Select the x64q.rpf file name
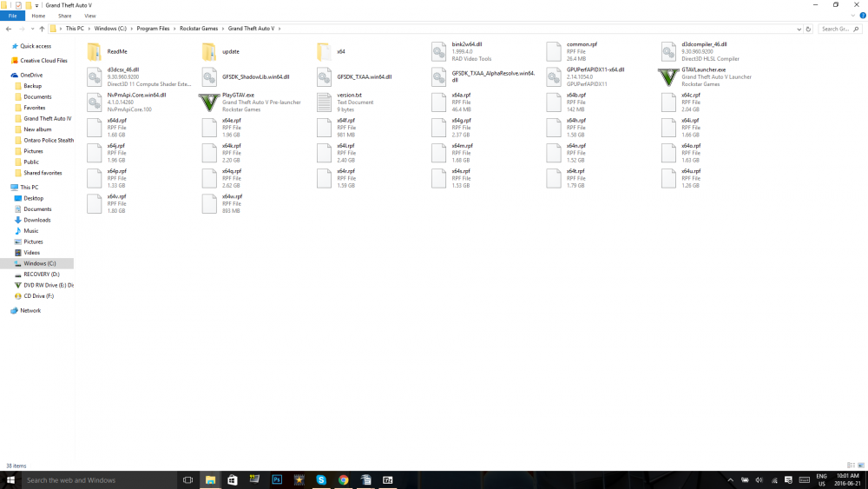 (232, 171)
